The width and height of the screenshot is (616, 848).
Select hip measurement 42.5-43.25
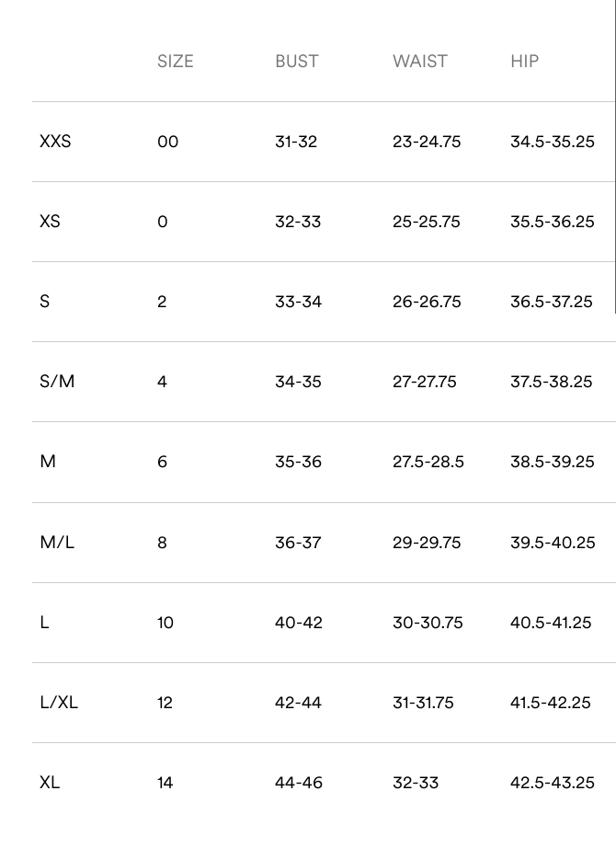552,783
